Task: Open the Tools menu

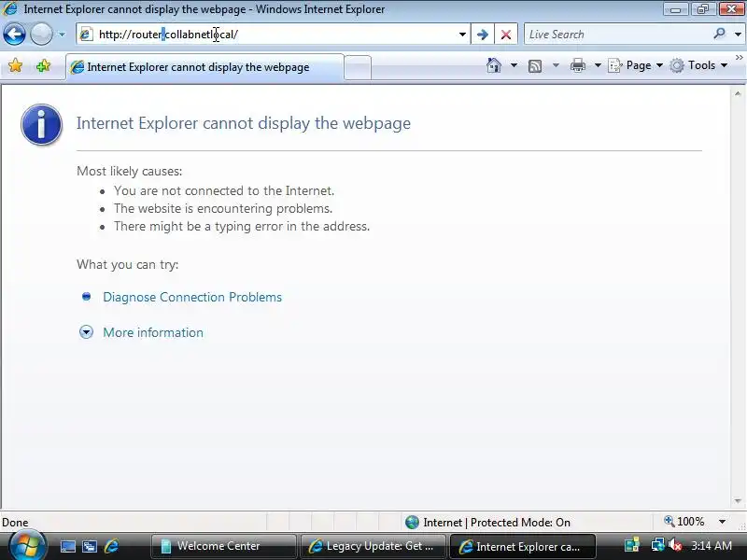Action: [x=698, y=65]
